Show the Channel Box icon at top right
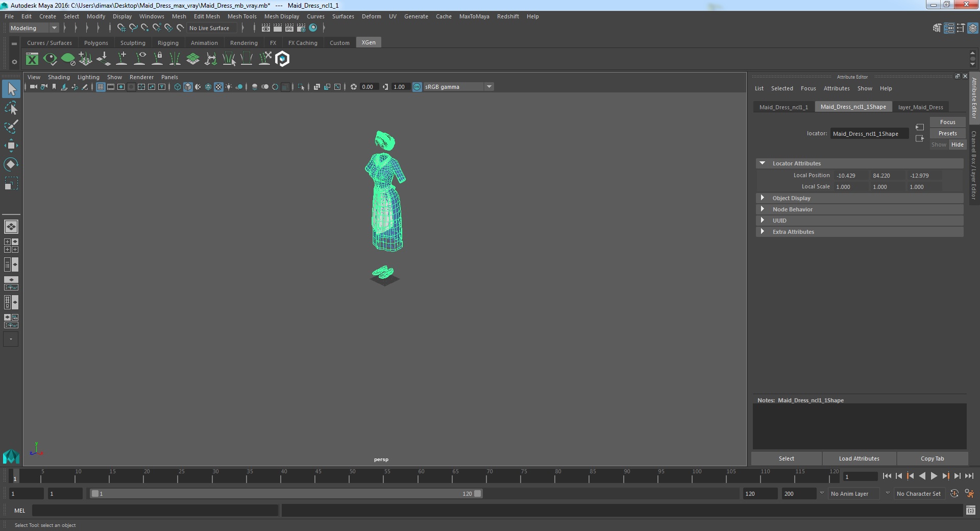 tap(973, 28)
